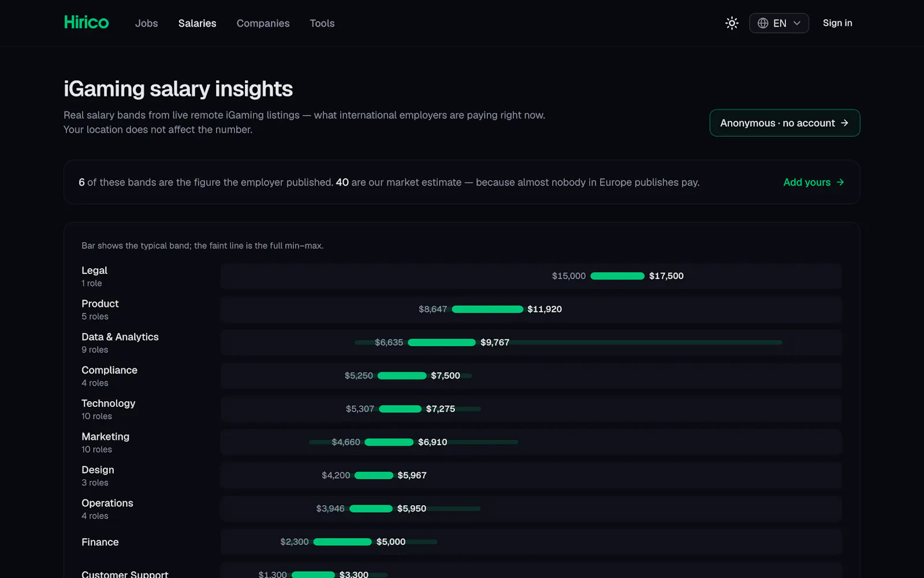Select the Product category label

coord(100,303)
